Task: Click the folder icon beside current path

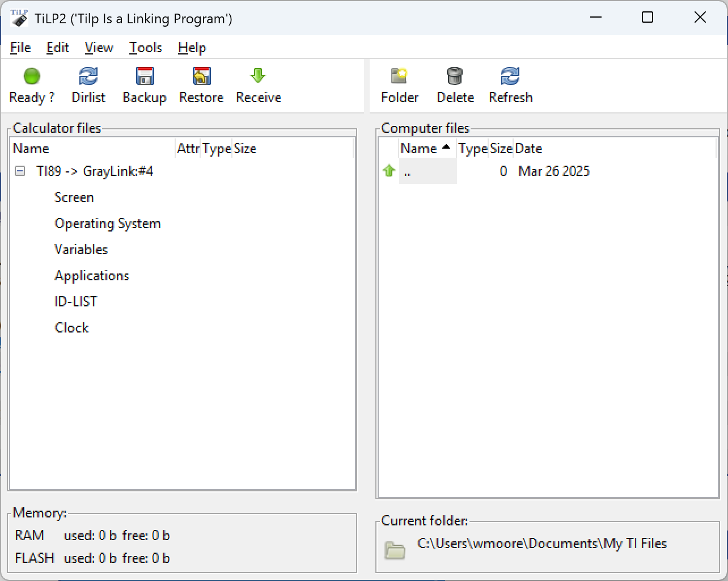Action: 395,550
